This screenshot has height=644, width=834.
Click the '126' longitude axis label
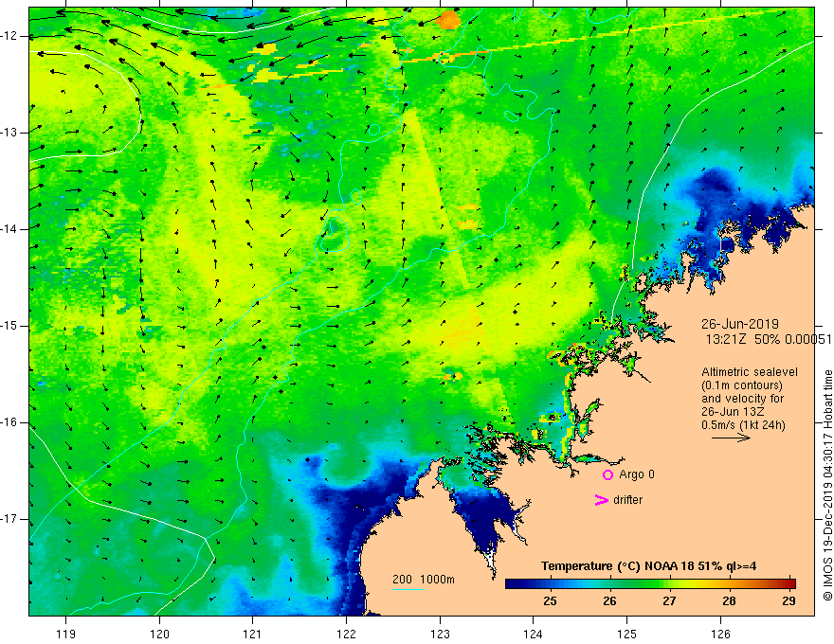pos(720,634)
